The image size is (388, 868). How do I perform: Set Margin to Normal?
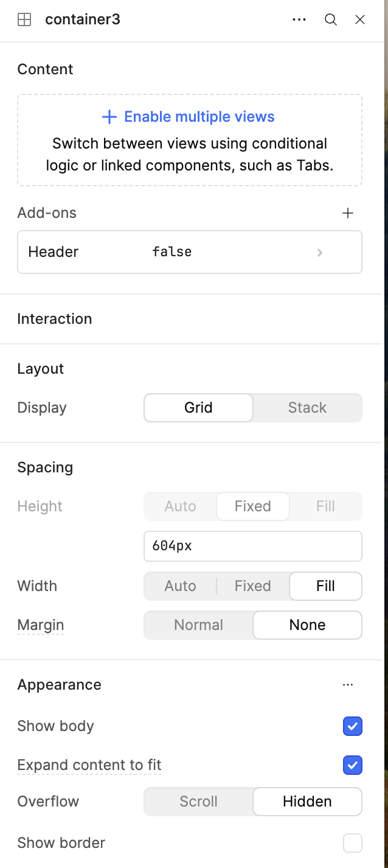tap(198, 625)
